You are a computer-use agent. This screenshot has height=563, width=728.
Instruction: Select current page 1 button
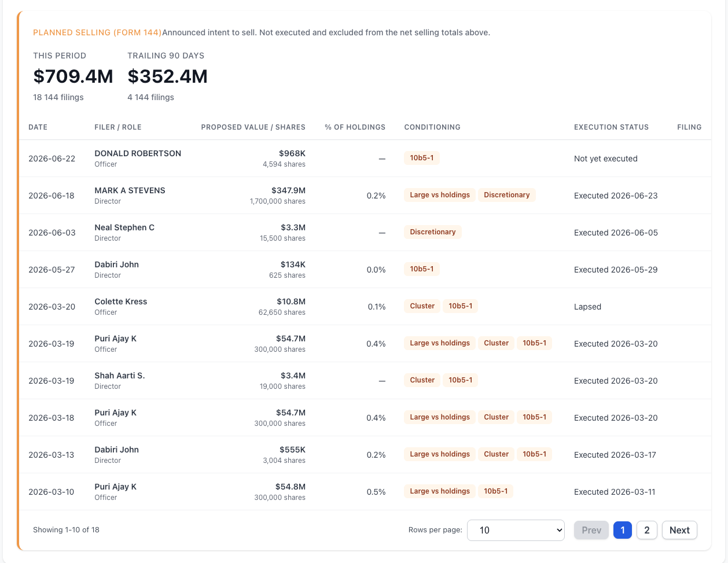622,530
